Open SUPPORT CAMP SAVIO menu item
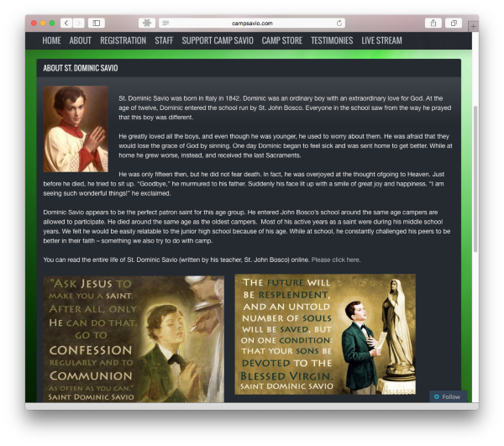The height and width of the screenshot is (446, 504). [218, 40]
